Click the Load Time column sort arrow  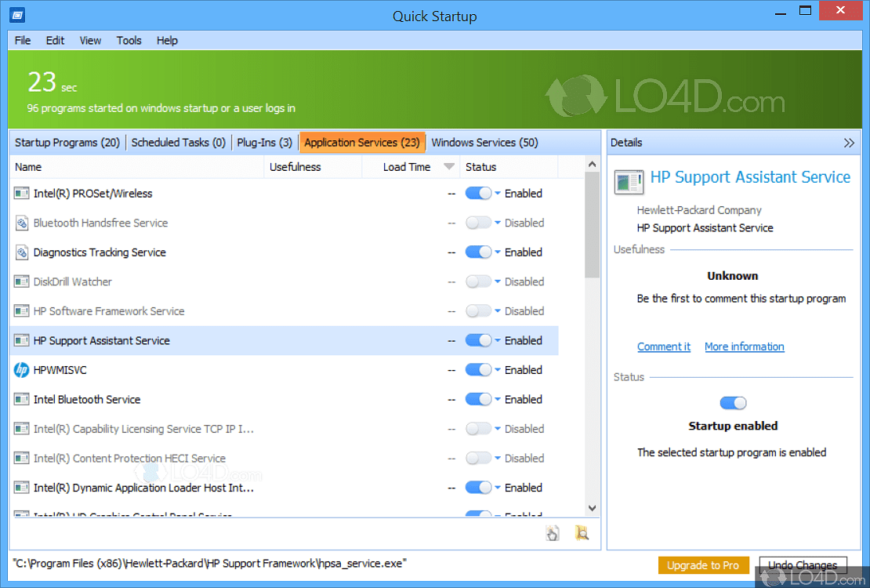(449, 166)
